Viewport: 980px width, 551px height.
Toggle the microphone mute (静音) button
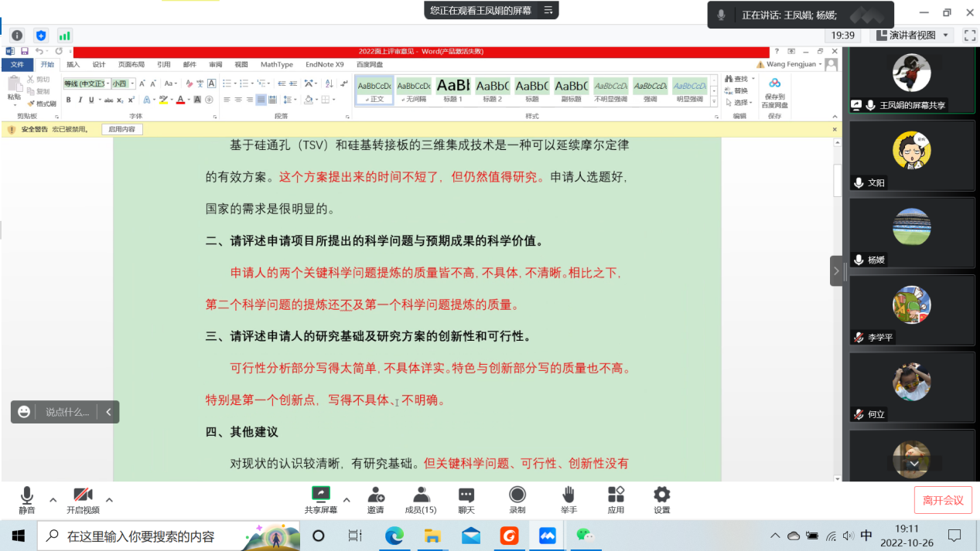(x=27, y=495)
